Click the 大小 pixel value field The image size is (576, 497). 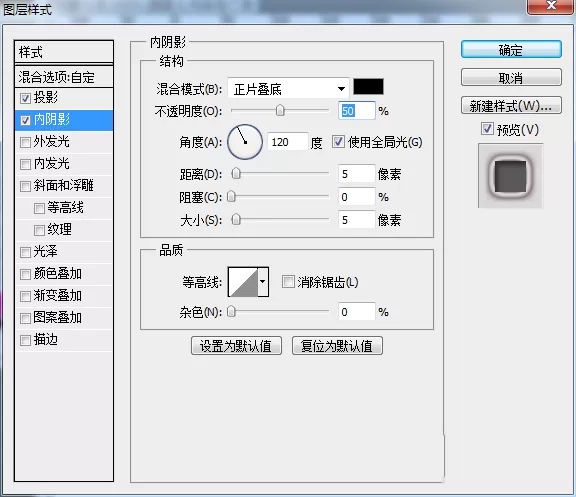tap(357, 220)
